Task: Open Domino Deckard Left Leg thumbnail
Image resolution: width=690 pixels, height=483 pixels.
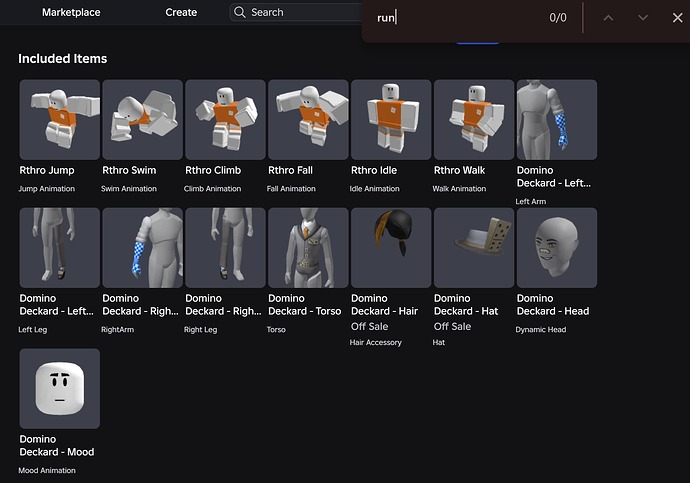Action: coord(60,248)
